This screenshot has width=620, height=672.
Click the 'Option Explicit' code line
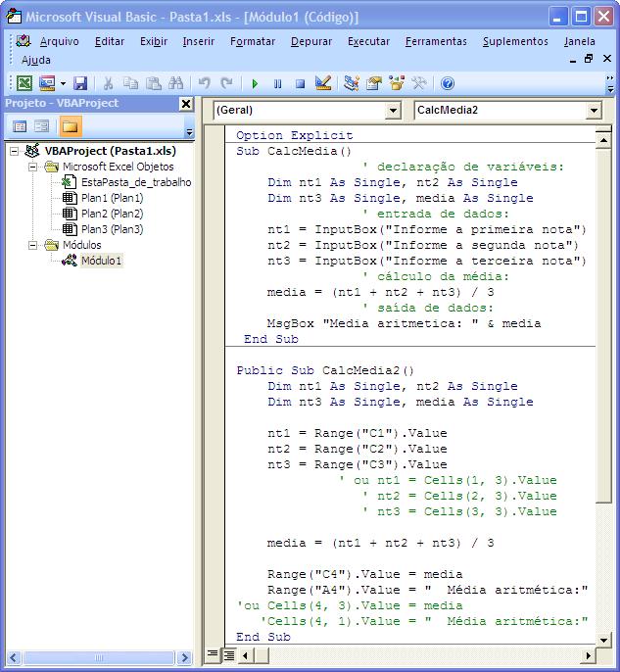coord(295,135)
